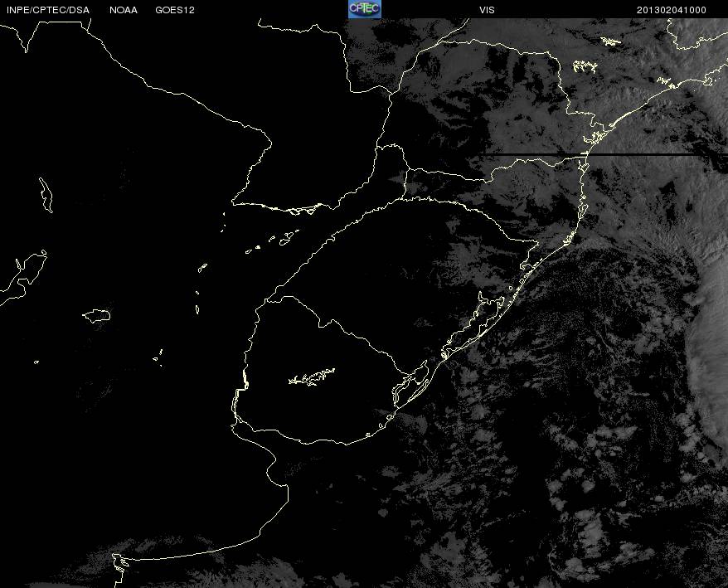The image size is (728, 588).
Task: Click the 201302041000 timestamp text
Action: (672, 10)
